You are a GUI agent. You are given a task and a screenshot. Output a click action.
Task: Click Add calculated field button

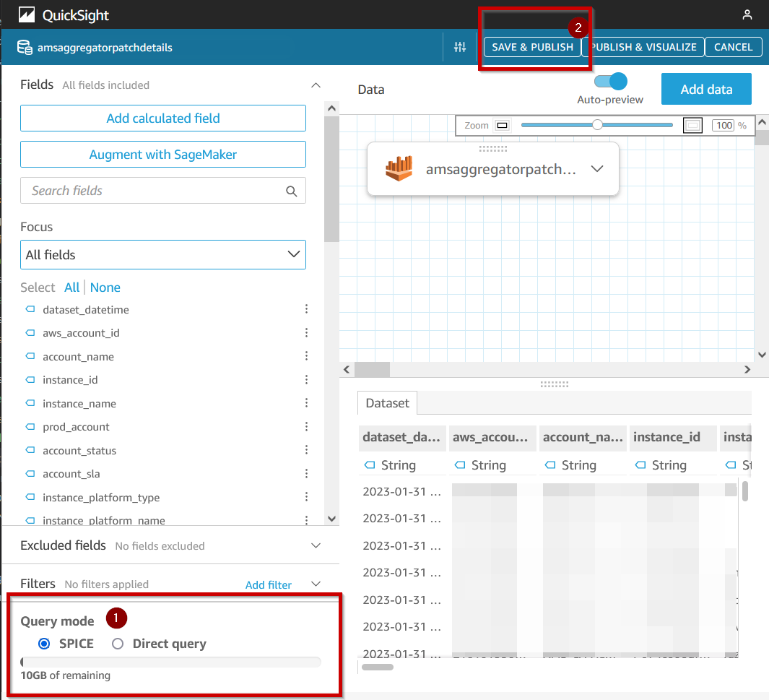pyautogui.click(x=162, y=118)
